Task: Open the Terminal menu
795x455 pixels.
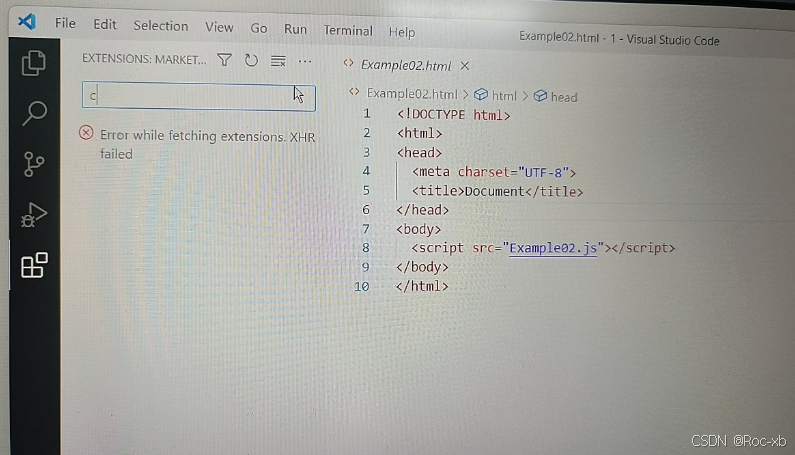Action: point(348,31)
